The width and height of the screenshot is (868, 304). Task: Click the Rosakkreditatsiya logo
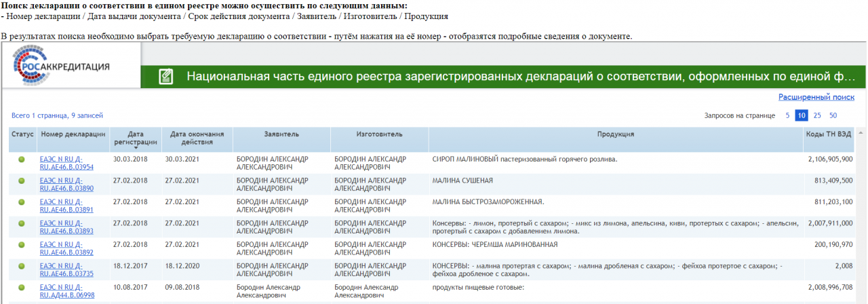tap(61, 66)
